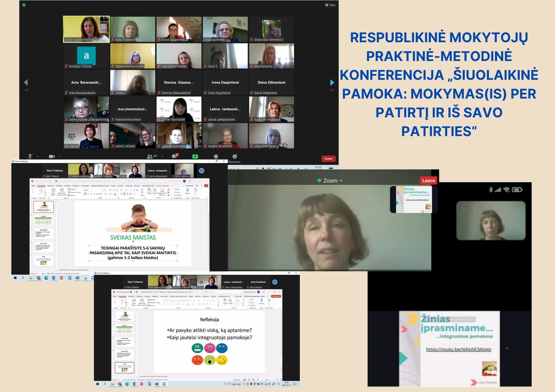The image size is (555, 392).
Task: Open the Reactions menu in Zoom
Action: click(235, 158)
